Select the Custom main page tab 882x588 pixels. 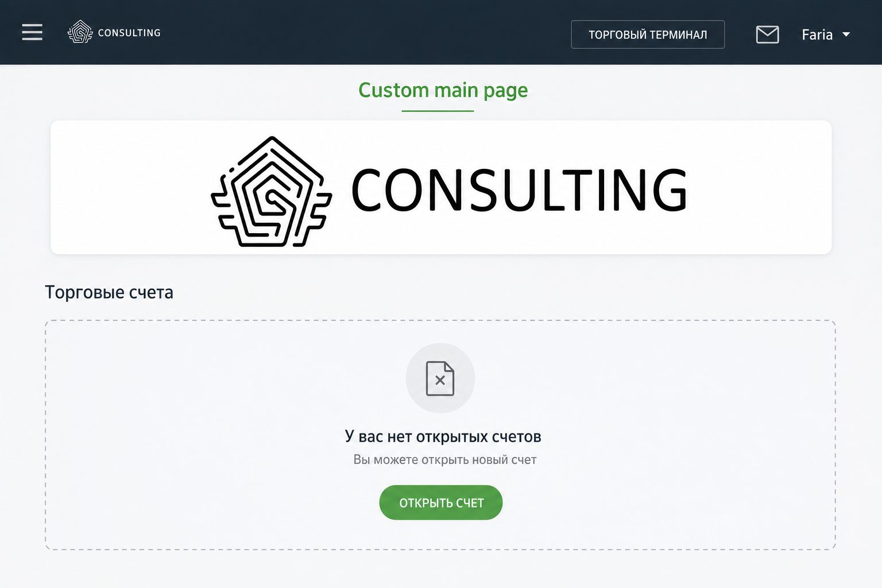click(x=443, y=90)
